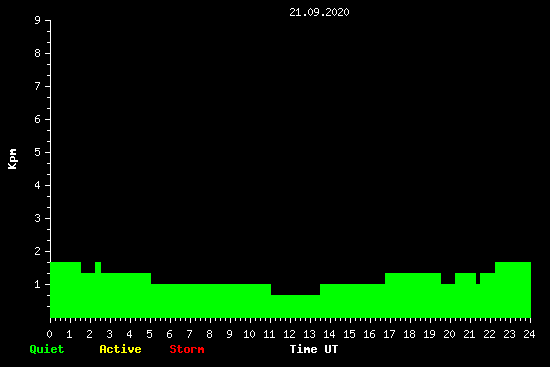
Task: Click the yellow Active legend label
Action: click(x=120, y=349)
